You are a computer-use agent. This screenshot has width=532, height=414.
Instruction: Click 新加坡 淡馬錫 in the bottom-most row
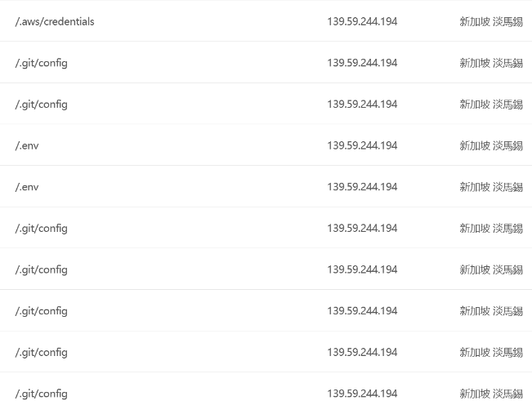[491, 394]
